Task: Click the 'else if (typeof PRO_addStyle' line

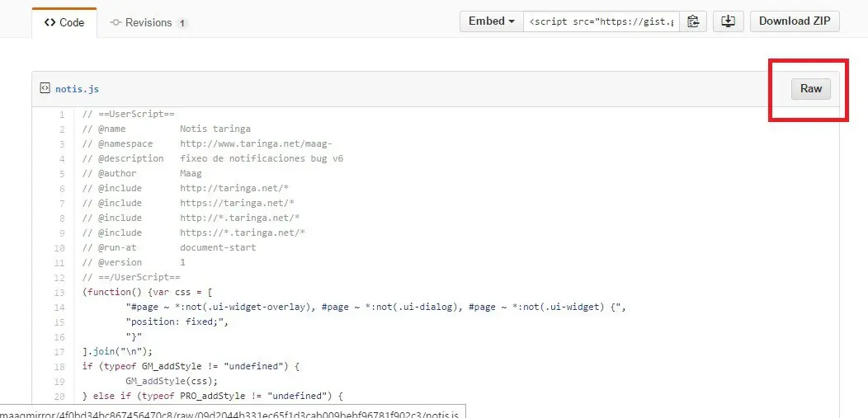Action: point(213,396)
